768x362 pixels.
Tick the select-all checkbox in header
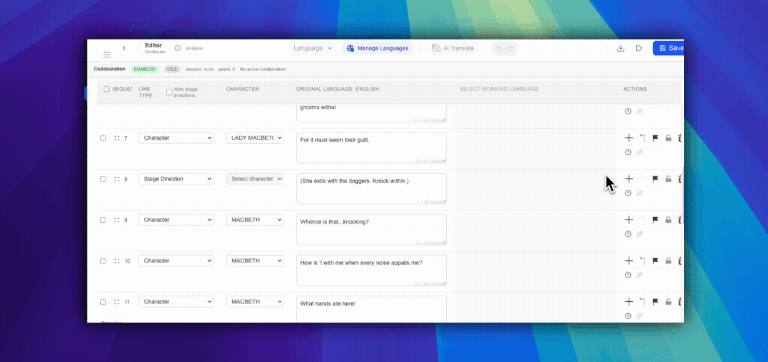pos(106,89)
